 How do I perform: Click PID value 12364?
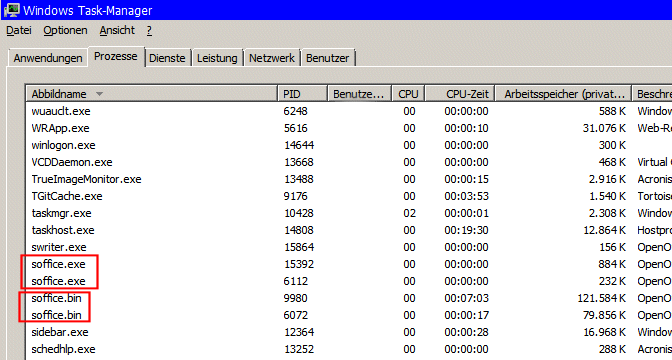tap(299, 332)
